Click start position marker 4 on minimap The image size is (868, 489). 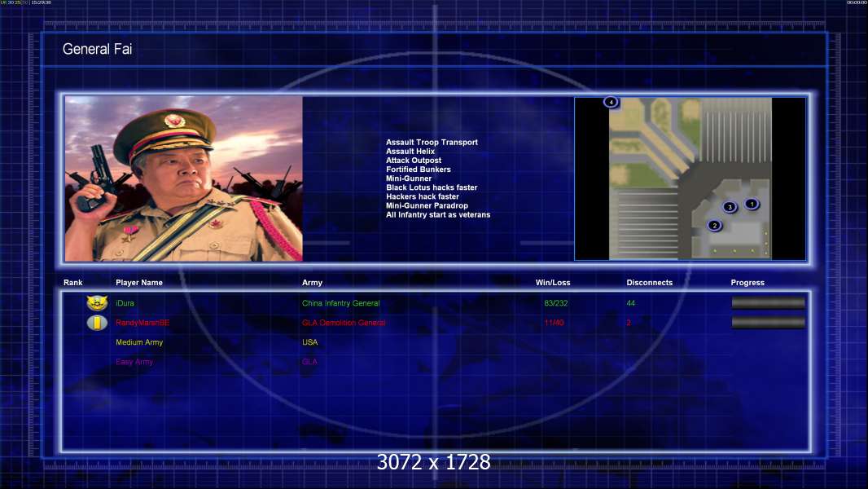click(611, 102)
